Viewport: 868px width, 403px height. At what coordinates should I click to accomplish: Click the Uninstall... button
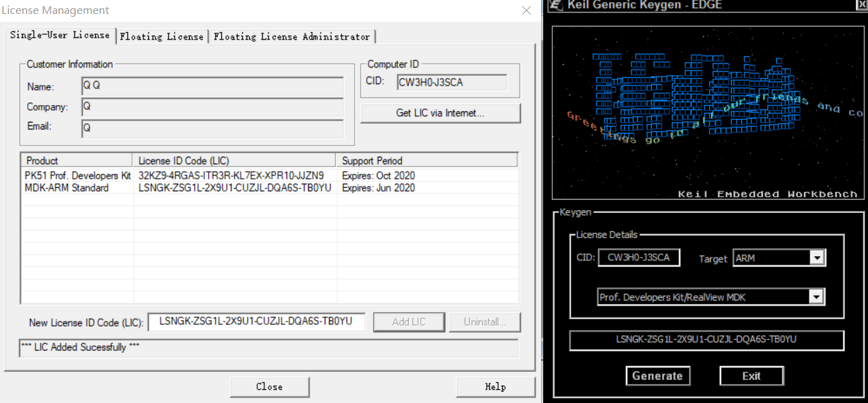pos(484,322)
